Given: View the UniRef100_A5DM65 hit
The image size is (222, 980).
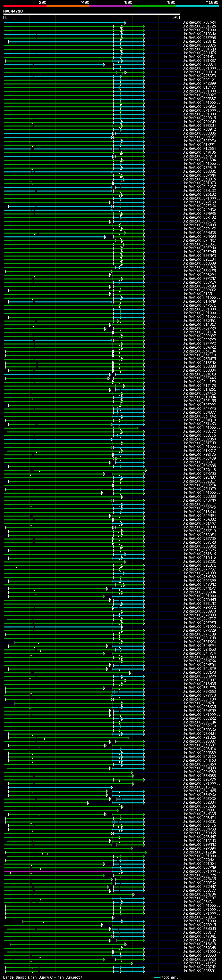Looking at the screenshot, I should [199, 833].
